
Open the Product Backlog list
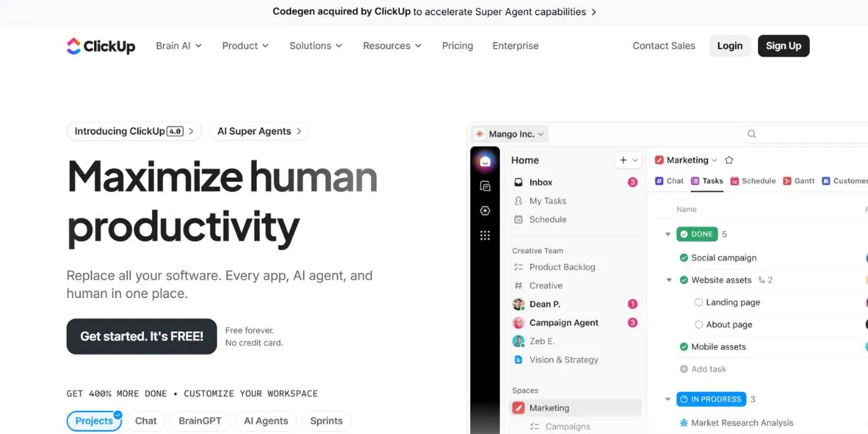pos(562,267)
